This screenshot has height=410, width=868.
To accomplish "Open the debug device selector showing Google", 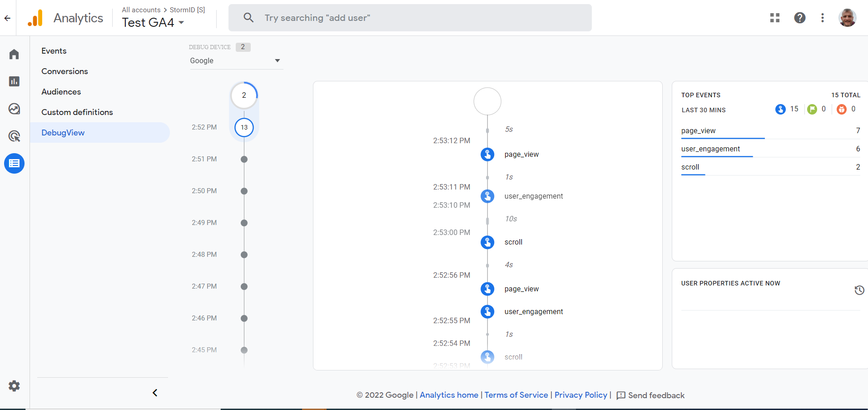I will pos(236,60).
